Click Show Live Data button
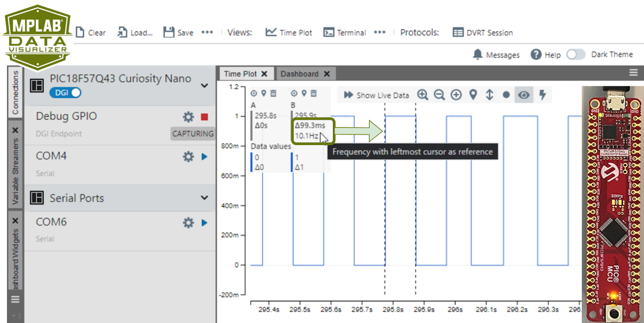 [x=377, y=95]
